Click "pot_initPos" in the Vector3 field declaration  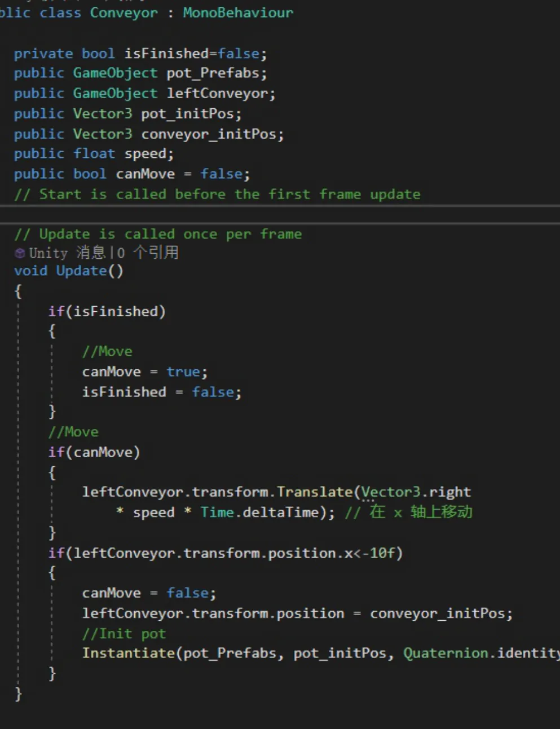point(187,114)
